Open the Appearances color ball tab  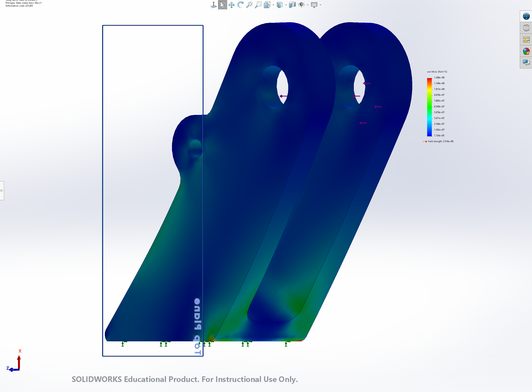(x=526, y=51)
